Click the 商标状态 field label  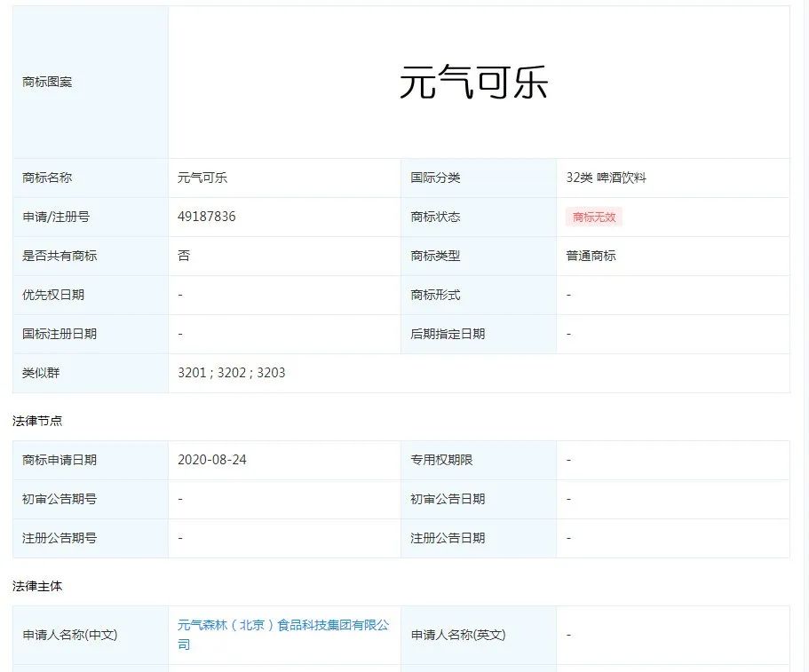pyautogui.click(x=435, y=217)
